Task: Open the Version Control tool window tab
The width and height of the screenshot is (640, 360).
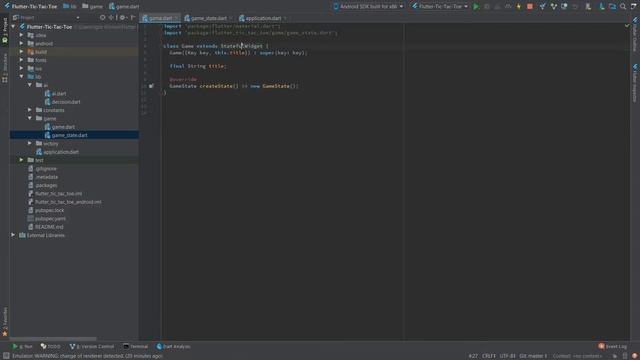Action: coord(92,347)
